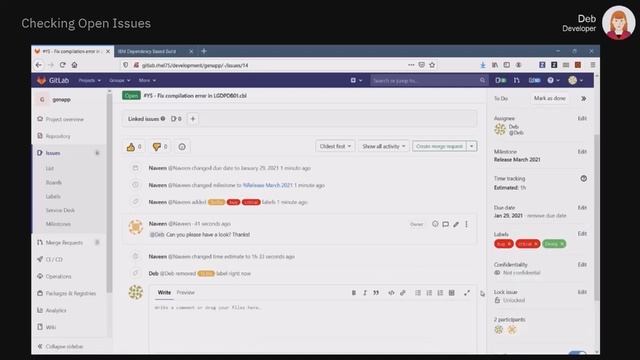Remove the green Doing label
Image resolution: width=640 pixels, height=360 pixels.
[562, 244]
